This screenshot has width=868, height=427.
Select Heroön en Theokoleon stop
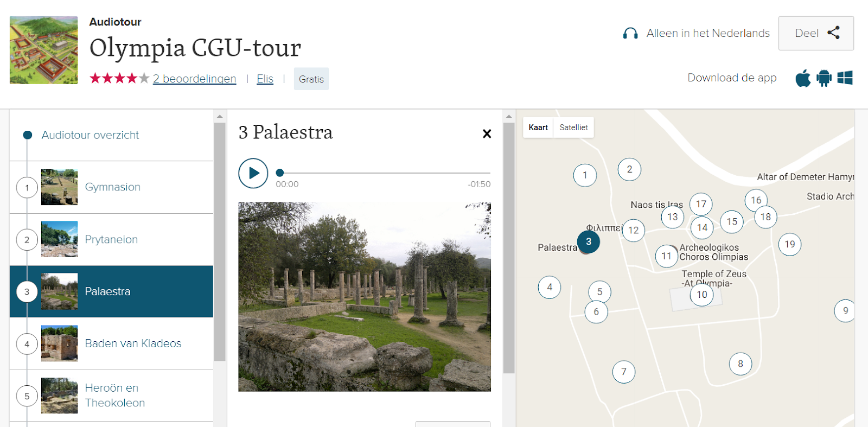(x=111, y=396)
